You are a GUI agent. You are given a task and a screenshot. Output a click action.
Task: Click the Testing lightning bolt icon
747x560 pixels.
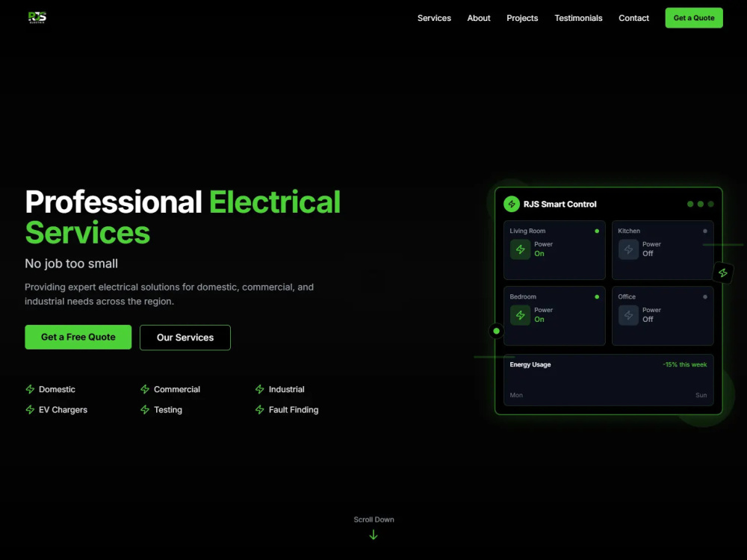click(x=145, y=410)
